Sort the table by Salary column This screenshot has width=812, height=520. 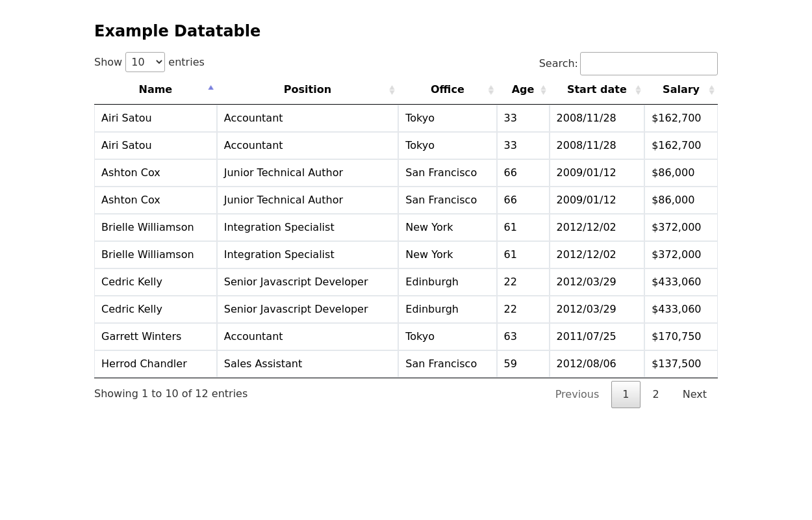click(681, 90)
